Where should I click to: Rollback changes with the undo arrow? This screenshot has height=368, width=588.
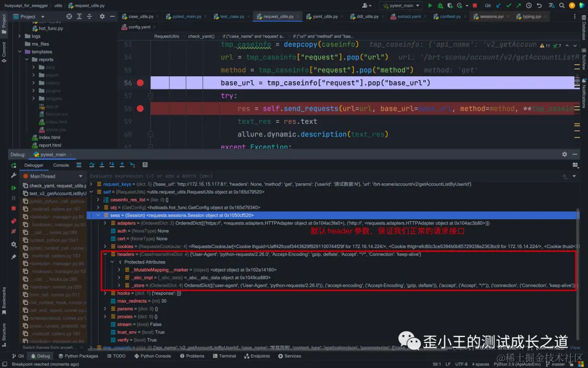[539, 5]
